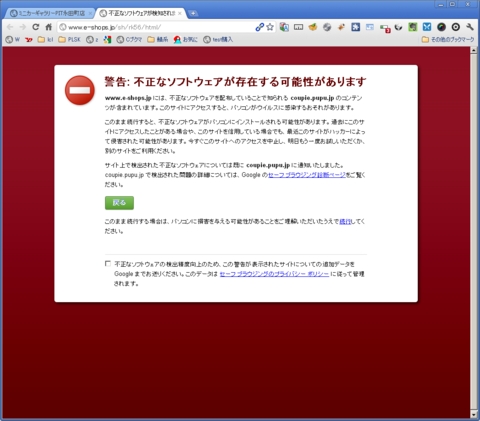The width and height of the screenshot is (480, 421).
Task: Click the scrollbar down arrow
Action: click(473, 415)
